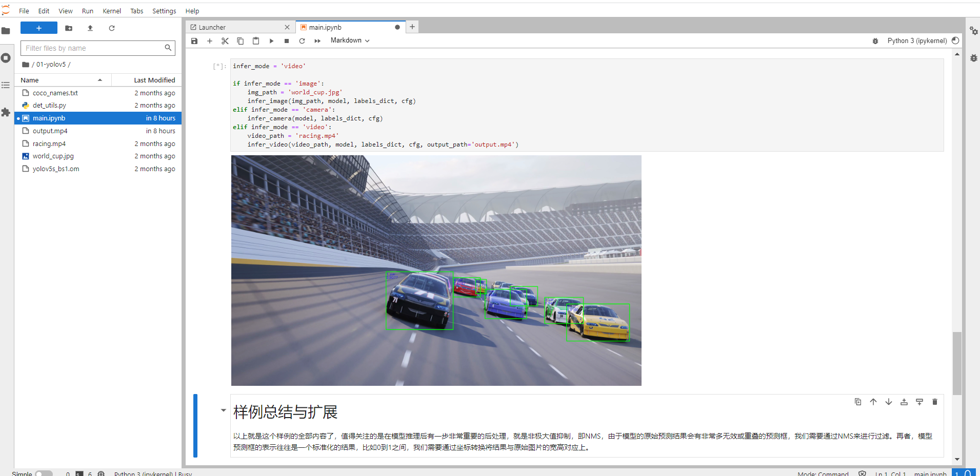Go to root folder via breadcrumb icon
The width and height of the screenshot is (980, 476).
point(26,65)
